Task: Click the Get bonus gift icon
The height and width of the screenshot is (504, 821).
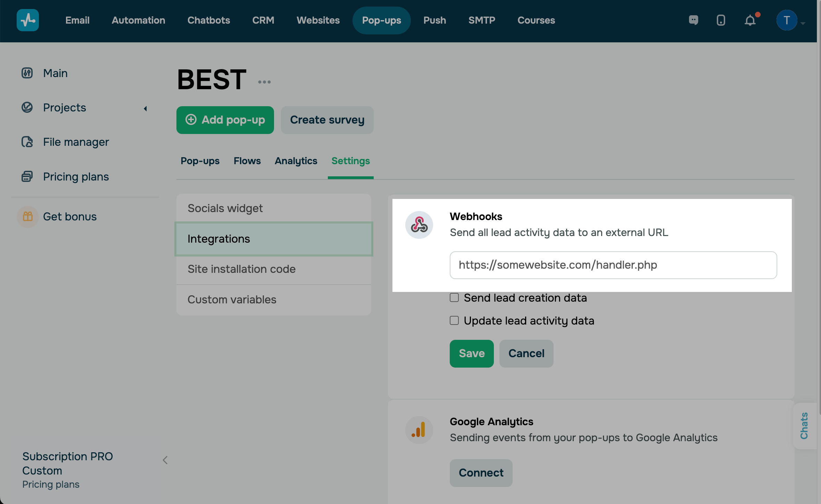Action: tap(28, 217)
